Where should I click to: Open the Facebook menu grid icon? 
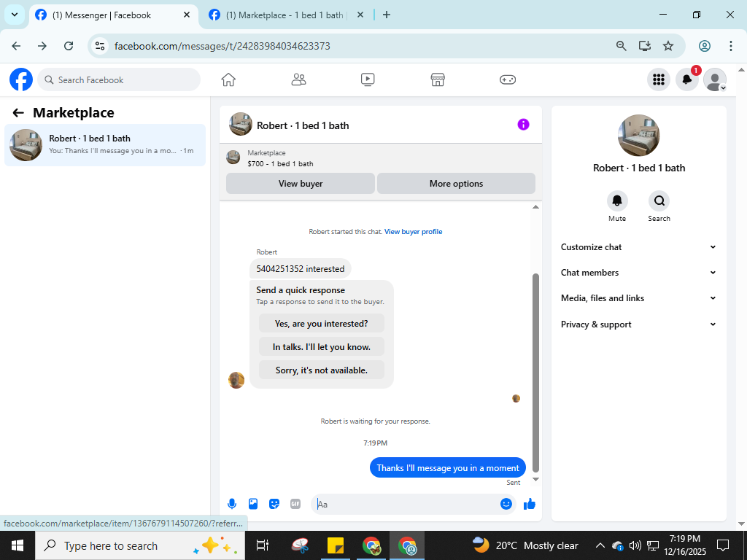coord(659,79)
